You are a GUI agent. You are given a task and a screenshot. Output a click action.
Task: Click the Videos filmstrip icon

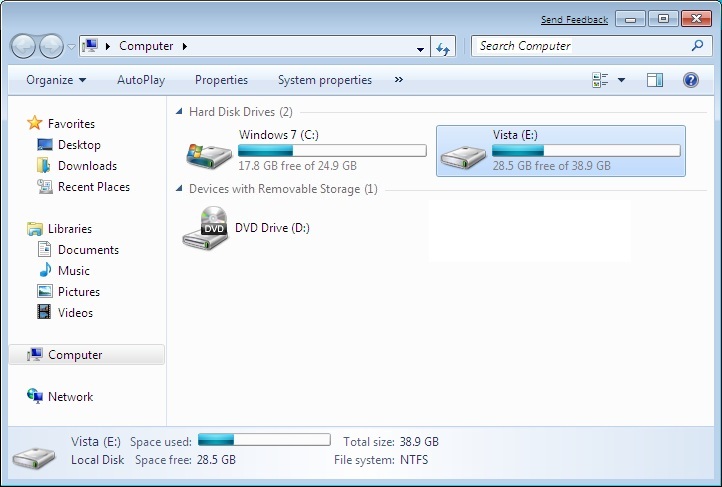44,312
